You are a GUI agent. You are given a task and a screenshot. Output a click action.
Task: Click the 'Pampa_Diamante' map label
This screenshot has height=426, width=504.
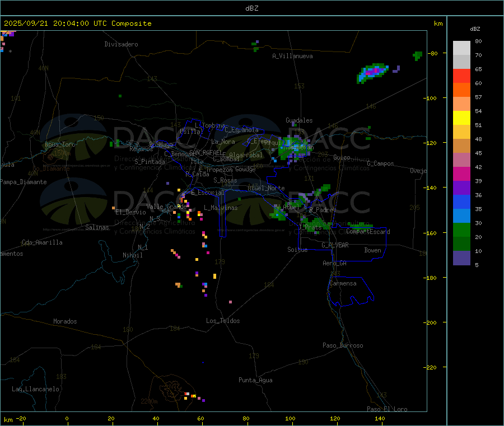point(23,182)
